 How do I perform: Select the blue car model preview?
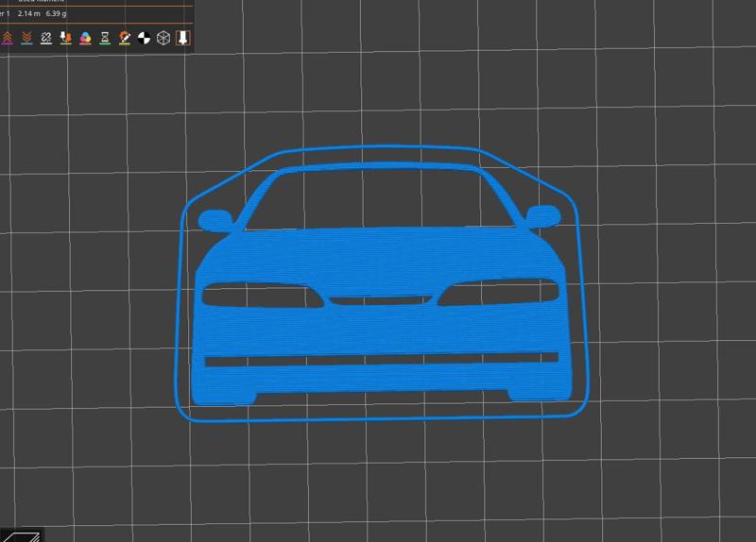click(381, 284)
